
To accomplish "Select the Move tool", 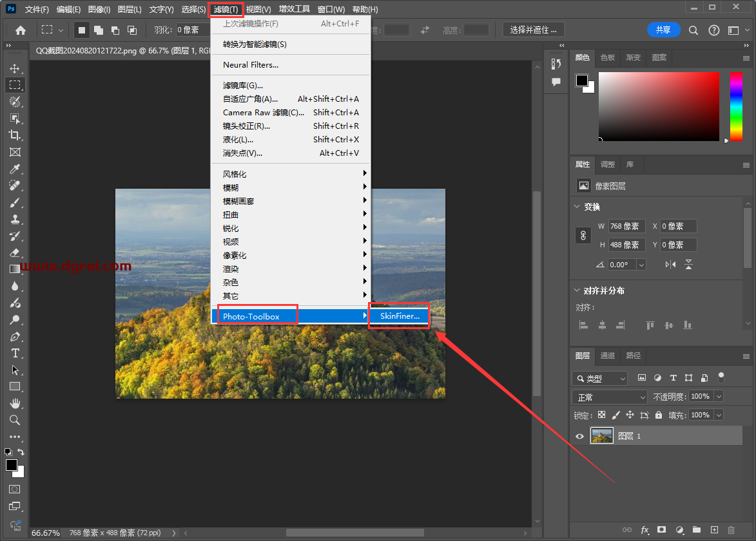I will [x=14, y=68].
